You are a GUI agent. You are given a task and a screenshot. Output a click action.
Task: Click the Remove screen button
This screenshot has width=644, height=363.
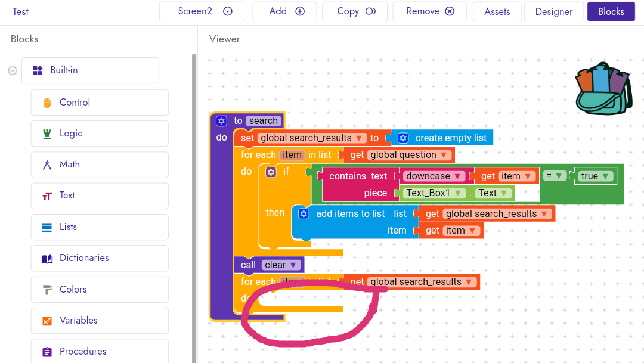pos(430,11)
